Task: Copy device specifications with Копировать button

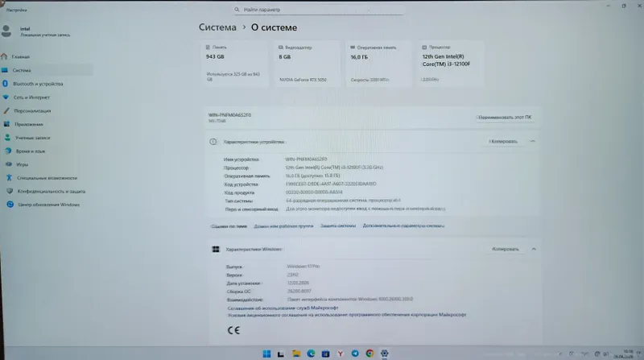Action: coord(503,142)
